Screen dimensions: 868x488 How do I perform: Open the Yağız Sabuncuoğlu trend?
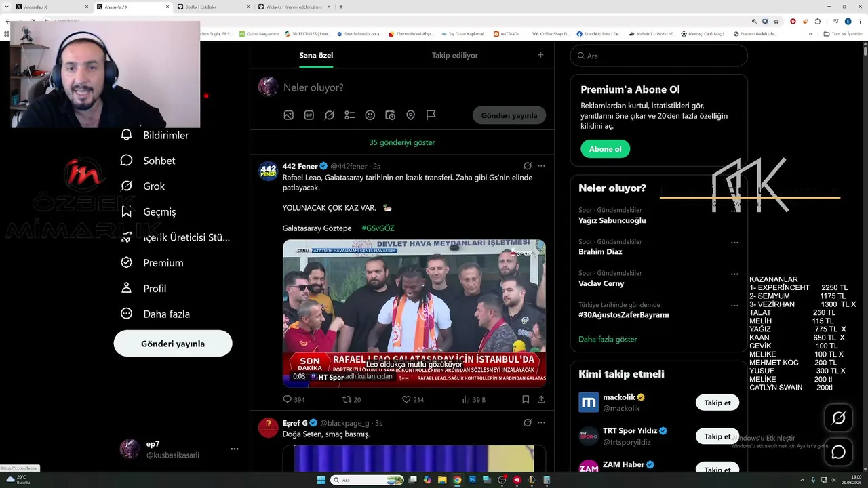tap(612, 220)
